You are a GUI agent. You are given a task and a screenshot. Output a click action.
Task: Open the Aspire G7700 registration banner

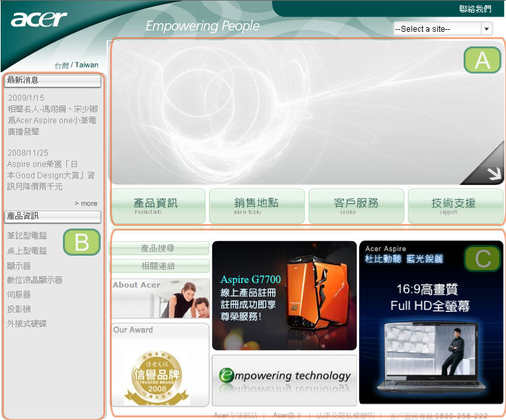pos(284,295)
